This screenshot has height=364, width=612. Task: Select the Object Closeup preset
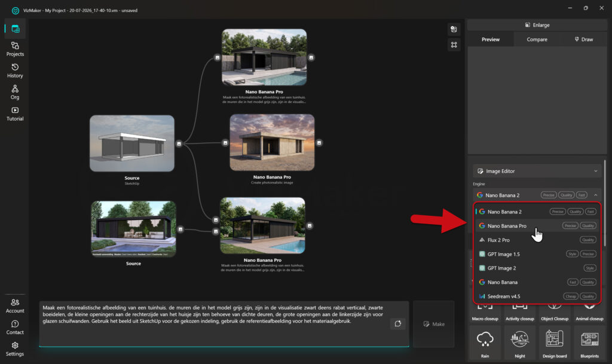[555, 314]
